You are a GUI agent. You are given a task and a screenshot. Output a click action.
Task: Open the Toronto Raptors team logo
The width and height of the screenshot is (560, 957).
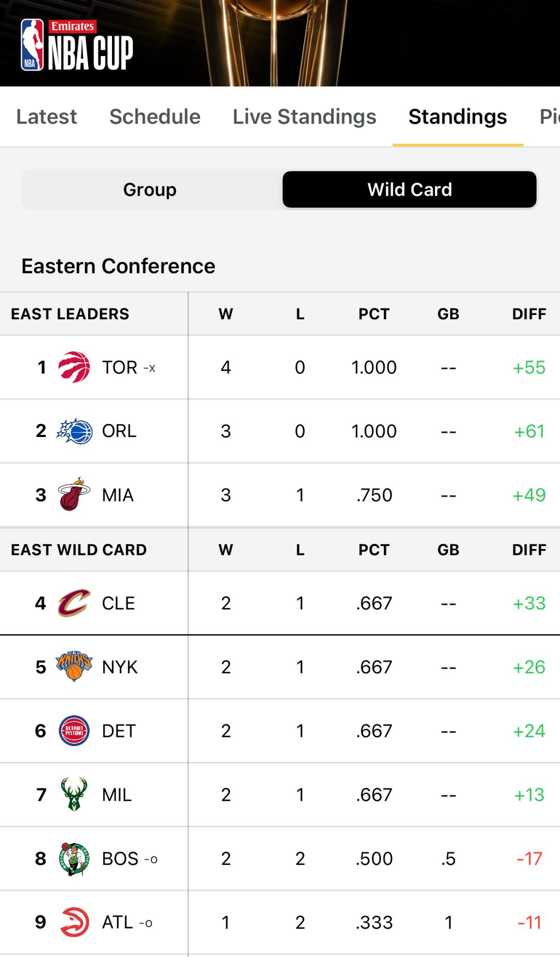(74, 367)
